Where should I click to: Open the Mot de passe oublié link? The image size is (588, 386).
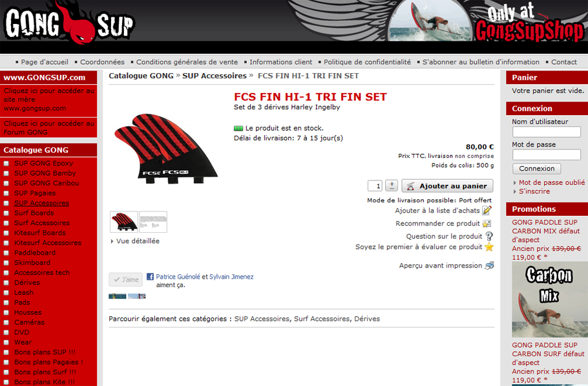click(x=552, y=182)
